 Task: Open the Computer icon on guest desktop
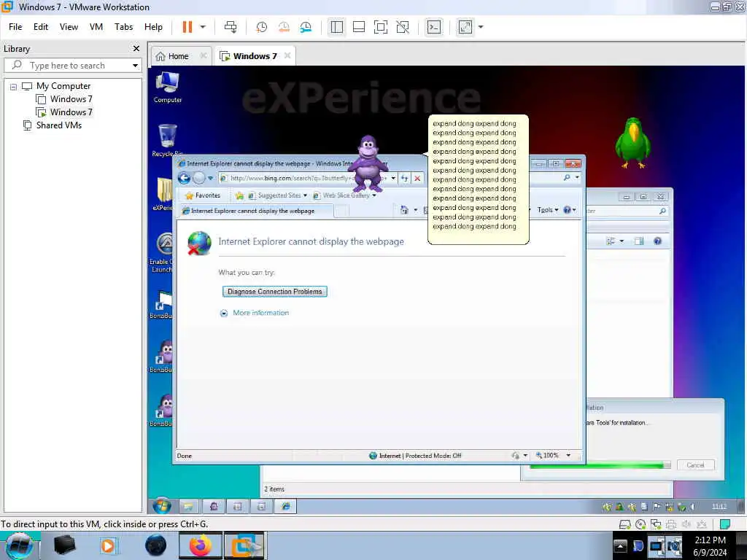point(167,87)
